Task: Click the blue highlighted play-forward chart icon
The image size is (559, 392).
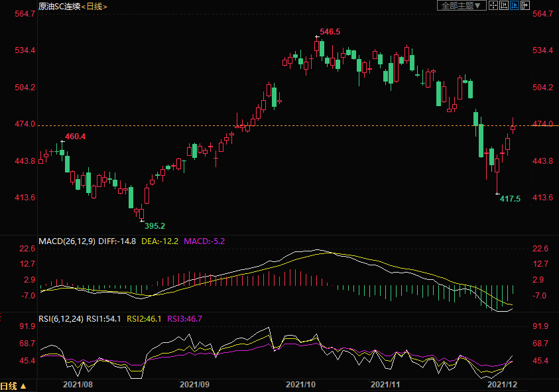Action: [515, 5]
